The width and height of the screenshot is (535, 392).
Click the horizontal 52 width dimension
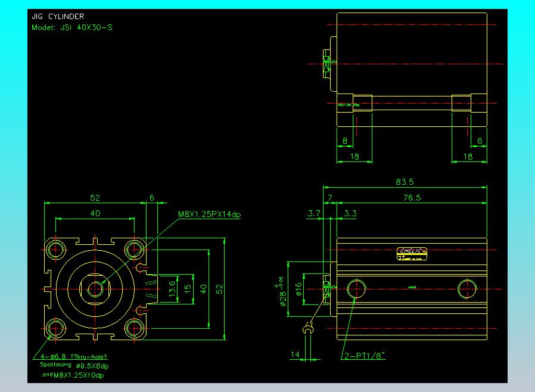pos(95,198)
